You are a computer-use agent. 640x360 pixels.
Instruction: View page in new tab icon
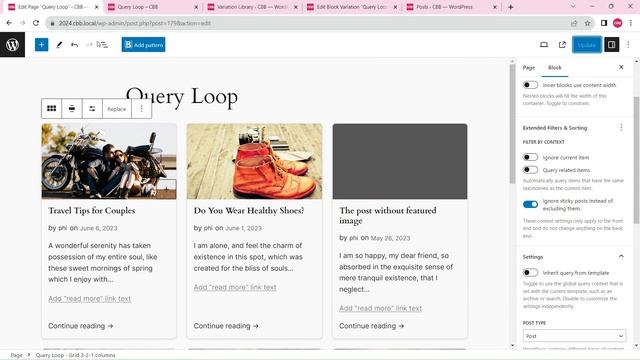562,45
